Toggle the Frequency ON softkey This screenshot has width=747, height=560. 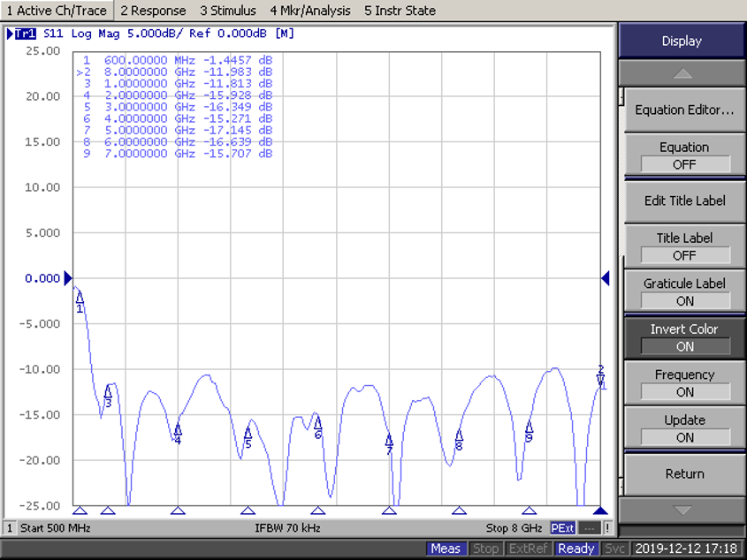[x=684, y=382]
